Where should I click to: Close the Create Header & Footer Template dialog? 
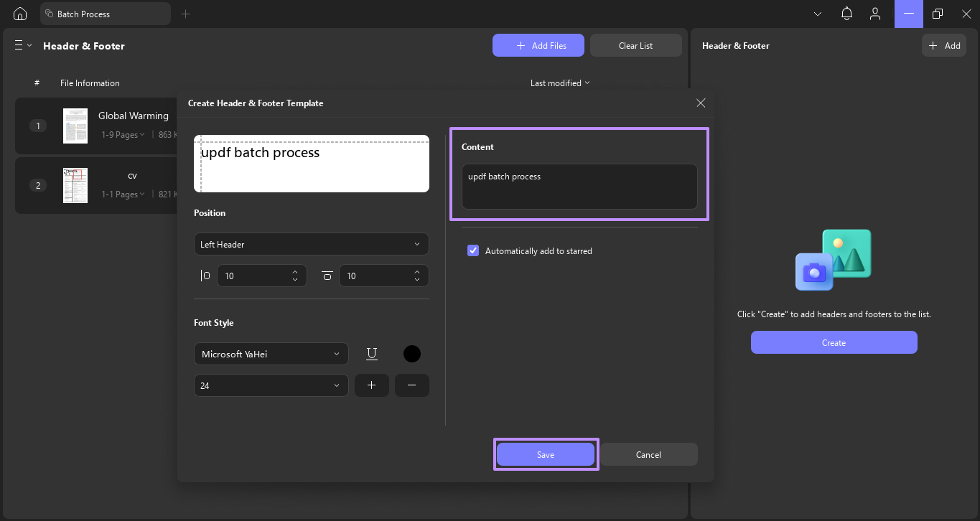(701, 103)
